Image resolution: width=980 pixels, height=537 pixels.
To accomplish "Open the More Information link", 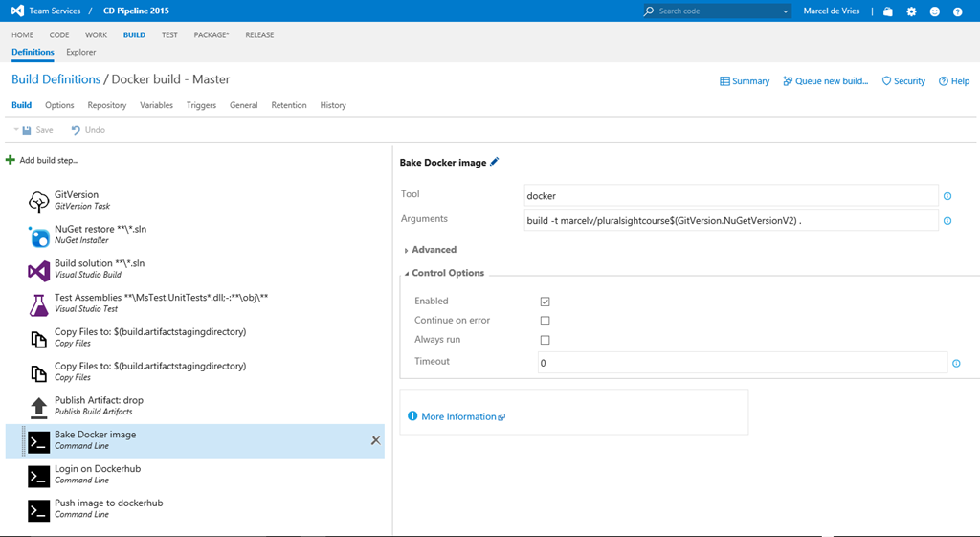I will tap(458, 416).
